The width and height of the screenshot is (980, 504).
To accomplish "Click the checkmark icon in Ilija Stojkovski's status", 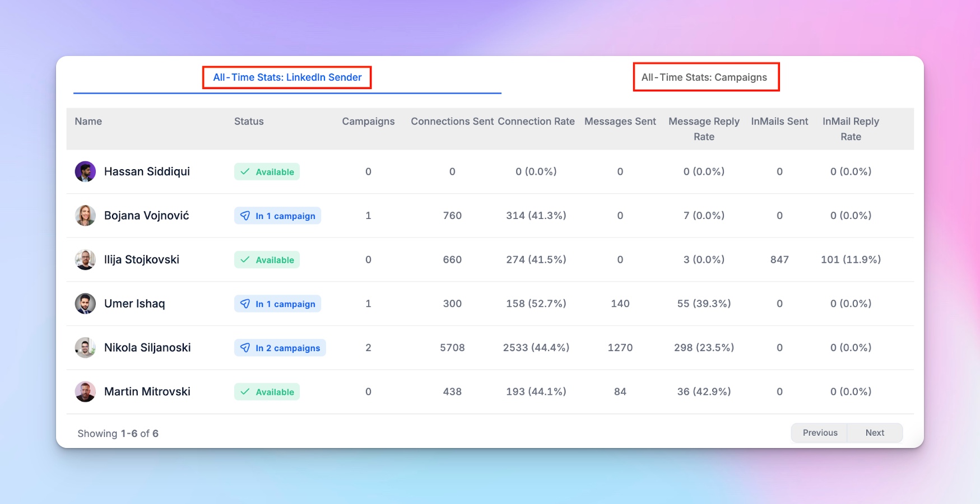I will [245, 259].
